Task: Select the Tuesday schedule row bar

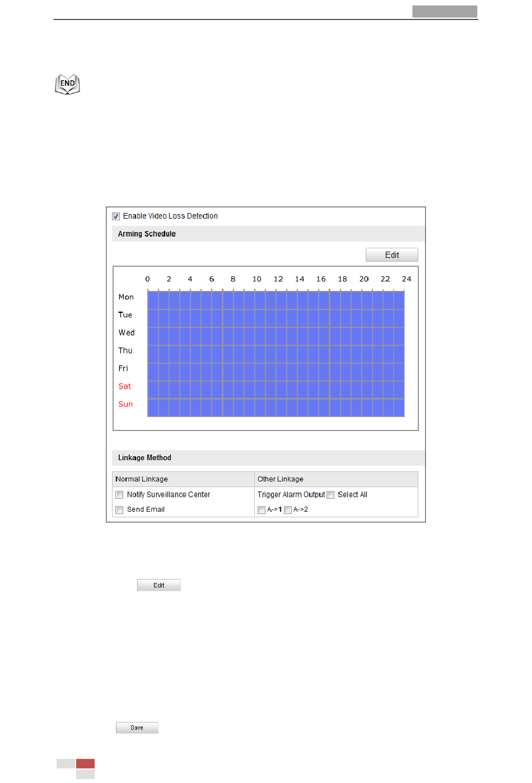Action: tap(276, 318)
